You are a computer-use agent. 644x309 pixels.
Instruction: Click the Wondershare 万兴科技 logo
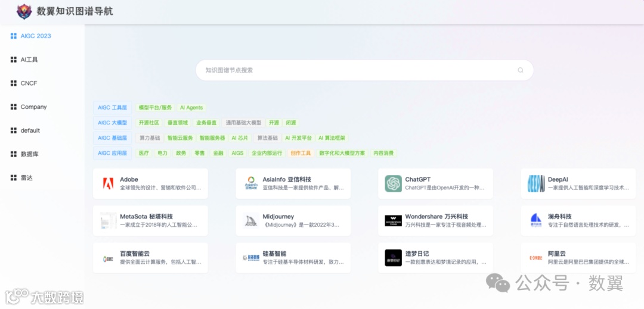pyautogui.click(x=393, y=220)
